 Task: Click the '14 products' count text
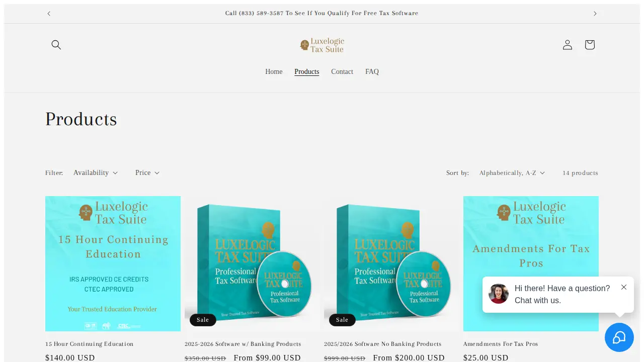[581, 173]
